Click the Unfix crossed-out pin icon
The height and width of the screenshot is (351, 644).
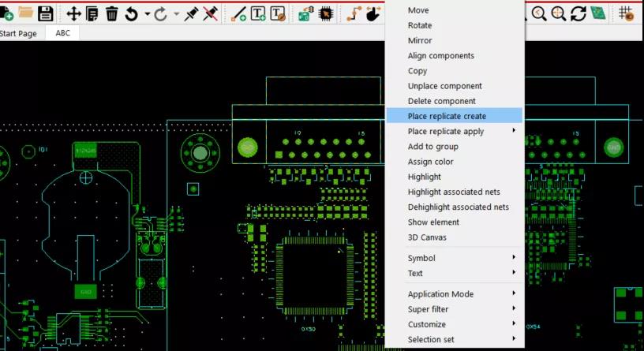[x=210, y=14]
